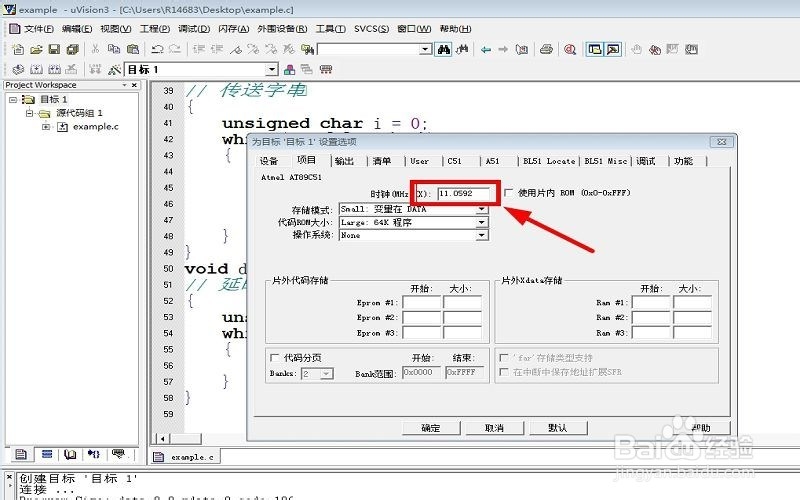Image resolution: width=800 pixels, height=500 pixels.
Task: Click Atmel AT89C51 device label
Action: pyautogui.click(x=291, y=177)
